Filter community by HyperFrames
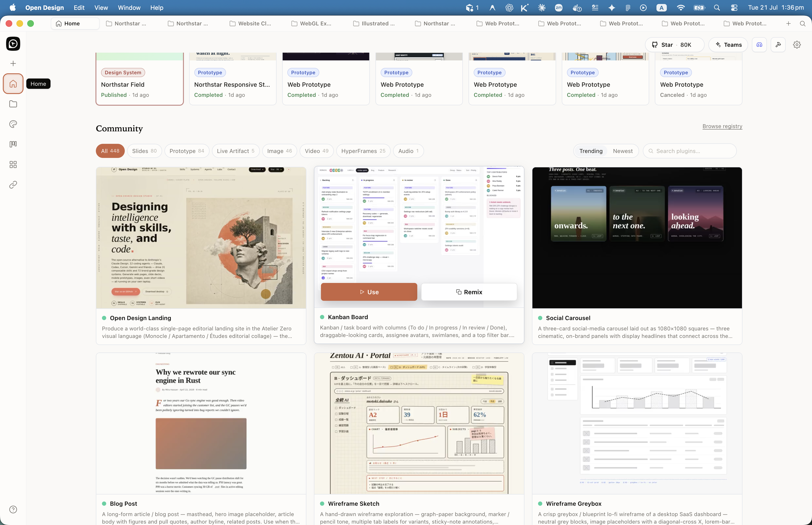This screenshot has height=525, width=812. (363, 151)
